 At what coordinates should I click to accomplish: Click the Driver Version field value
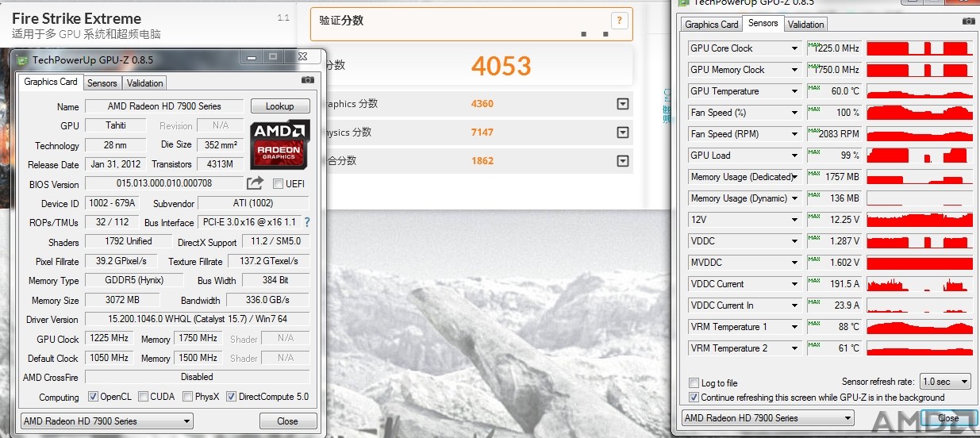point(198,319)
